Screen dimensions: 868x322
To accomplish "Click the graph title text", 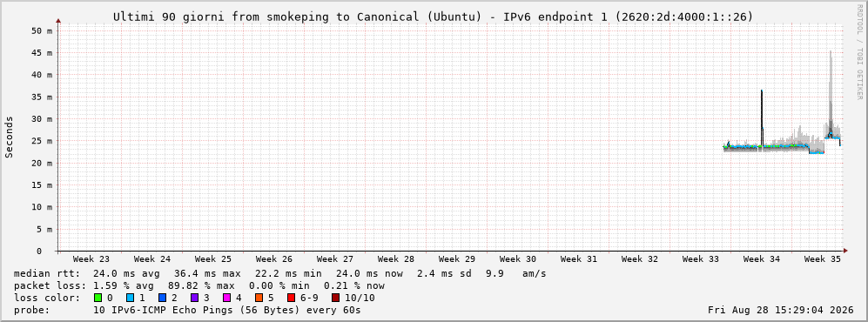I will click(433, 17).
